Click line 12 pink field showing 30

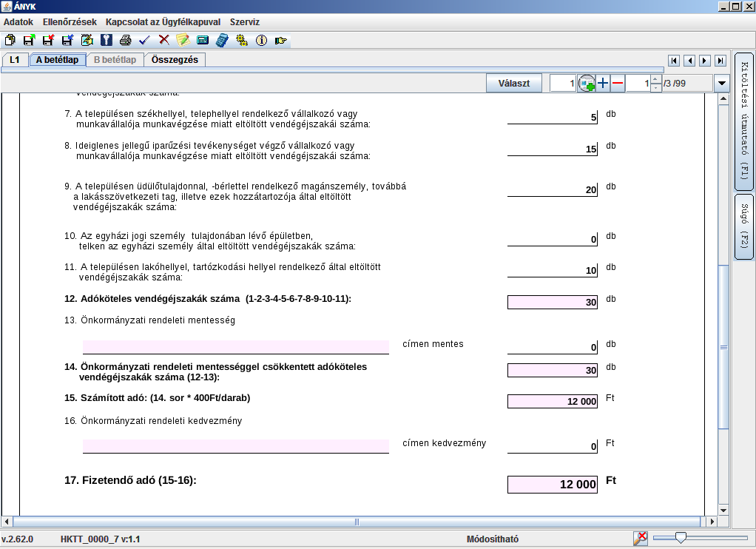click(553, 302)
